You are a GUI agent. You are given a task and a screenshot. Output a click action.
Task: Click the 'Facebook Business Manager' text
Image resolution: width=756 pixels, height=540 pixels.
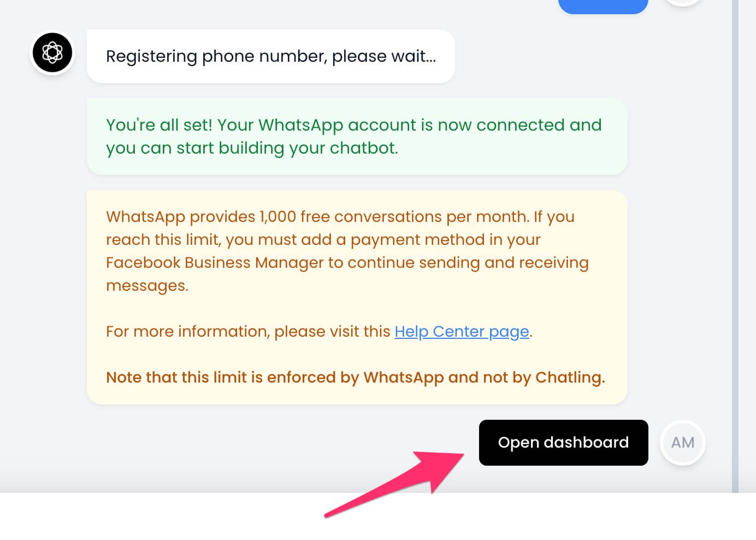pos(215,262)
